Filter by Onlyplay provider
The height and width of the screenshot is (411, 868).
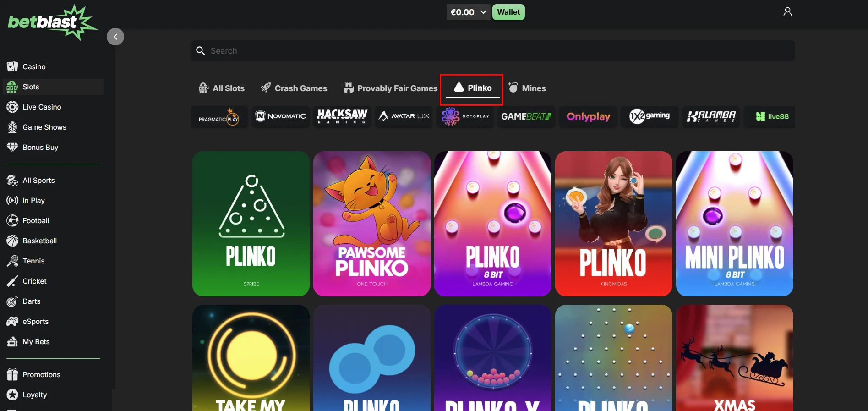tap(588, 116)
